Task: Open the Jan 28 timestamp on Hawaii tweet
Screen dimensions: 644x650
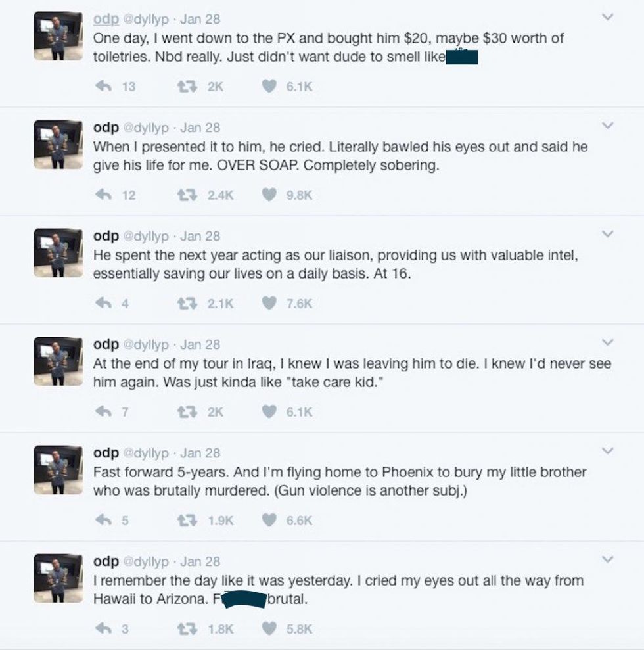Action: coord(200,561)
